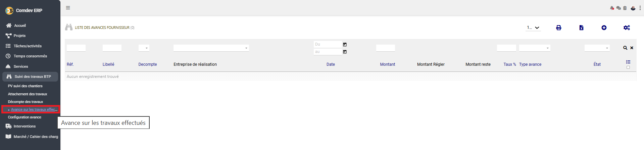Image resolution: width=644 pixels, height=150 pixels.
Task: Tick the select-all rows checkbox
Action: 628,67
